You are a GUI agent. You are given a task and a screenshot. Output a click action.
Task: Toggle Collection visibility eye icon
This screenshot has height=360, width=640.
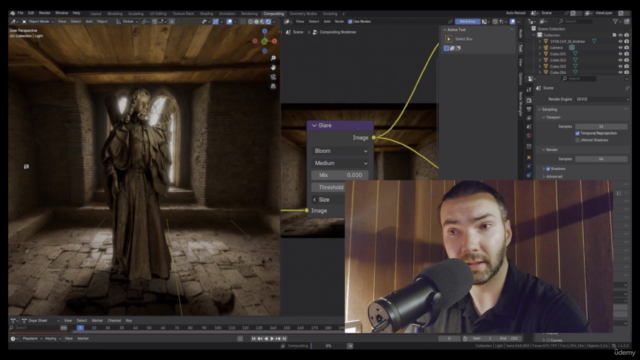point(620,35)
